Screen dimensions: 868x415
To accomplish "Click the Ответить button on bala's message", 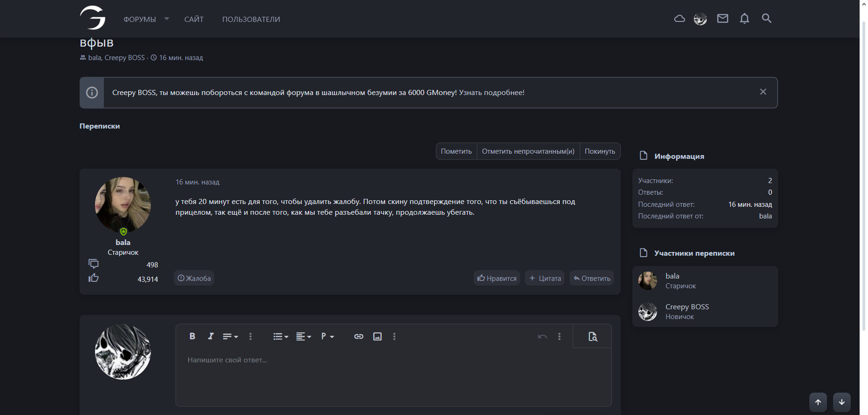I will coord(591,278).
